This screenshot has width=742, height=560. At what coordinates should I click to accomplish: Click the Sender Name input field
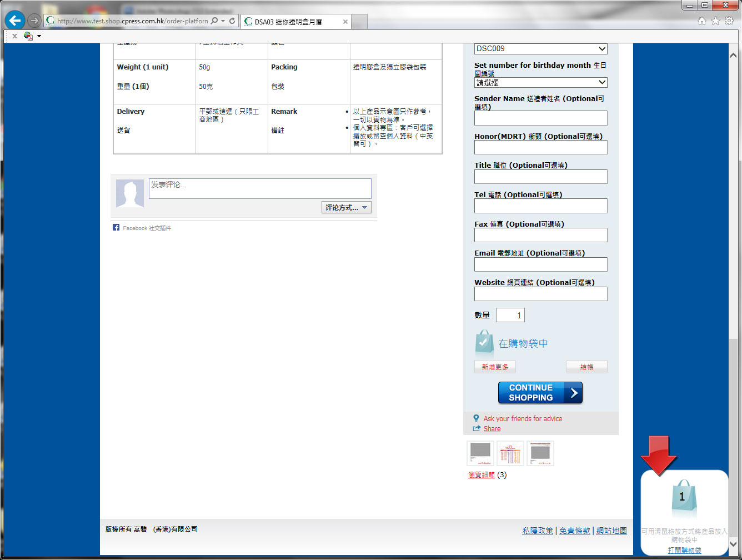pyautogui.click(x=540, y=118)
